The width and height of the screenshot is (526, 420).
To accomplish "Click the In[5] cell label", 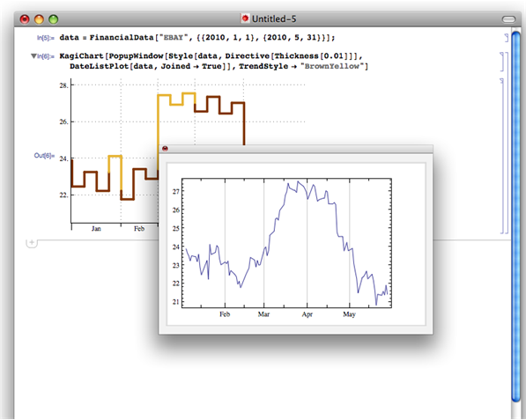I will (x=45, y=38).
